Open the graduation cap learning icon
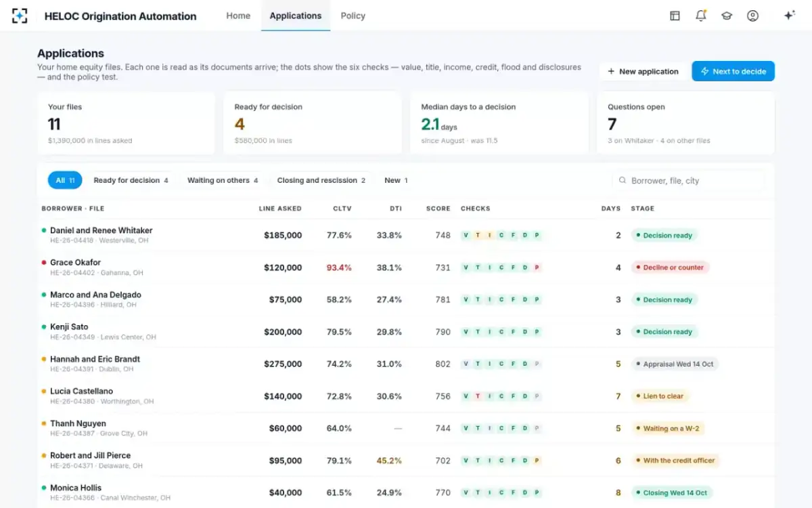Image resolution: width=812 pixels, height=508 pixels. point(727,16)
